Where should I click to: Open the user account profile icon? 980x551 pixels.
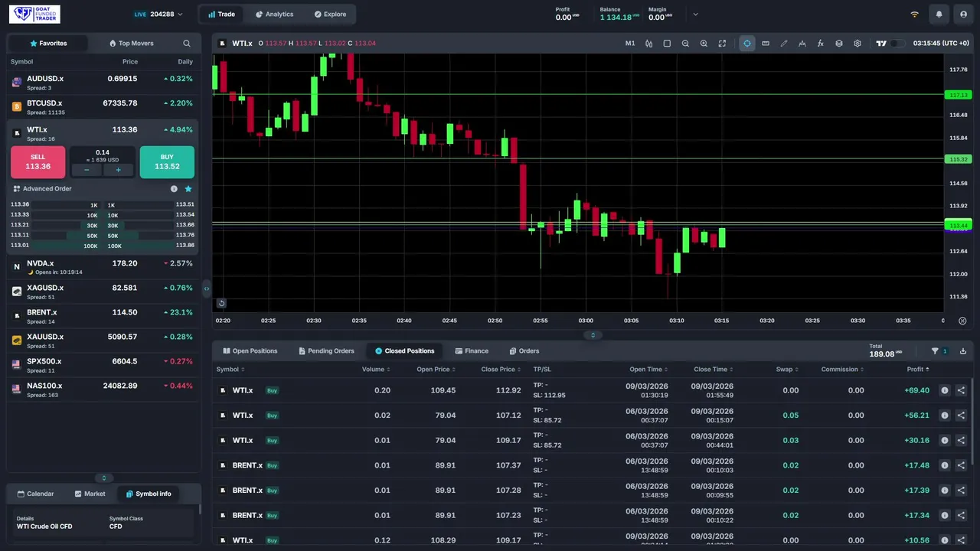[963, 14]
